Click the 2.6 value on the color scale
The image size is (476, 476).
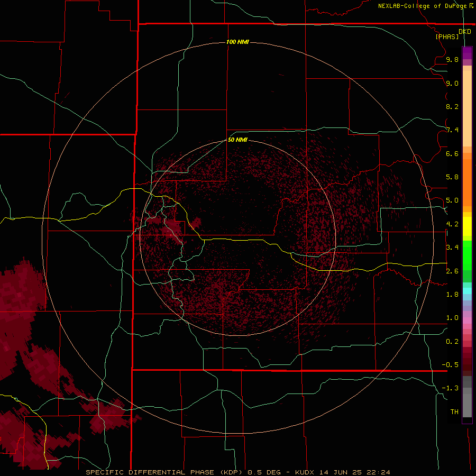(x=452, y=271)
